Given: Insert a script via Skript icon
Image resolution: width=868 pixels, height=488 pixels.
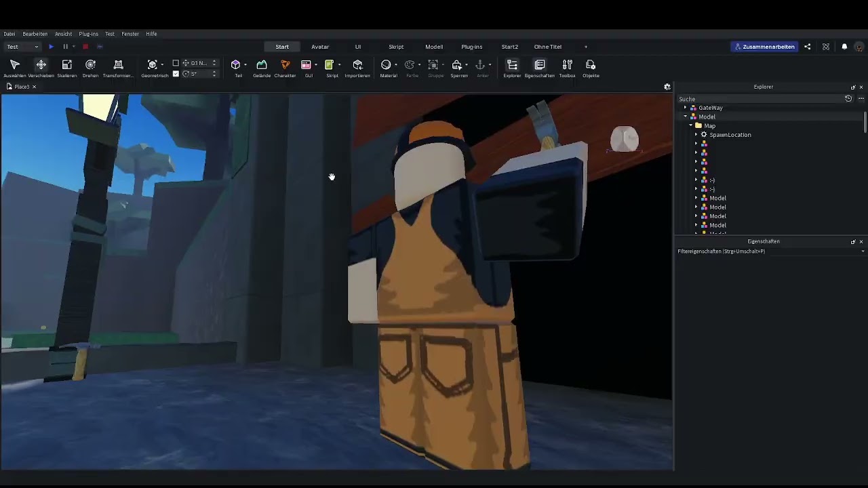Looking at the screenshot, I should pos(329,65).
